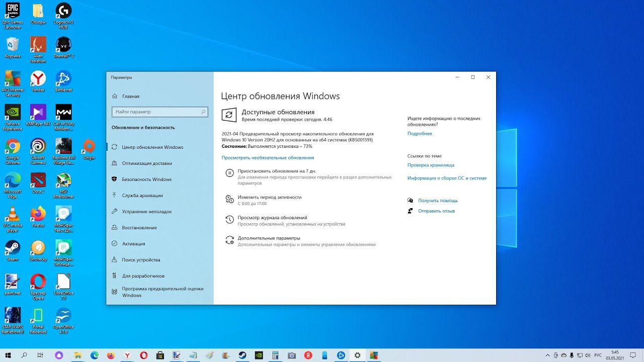Select the MSI Afterburner desktop icon
Image resolution: width=644 pixels, height=362 pixels.
[63, 185]
